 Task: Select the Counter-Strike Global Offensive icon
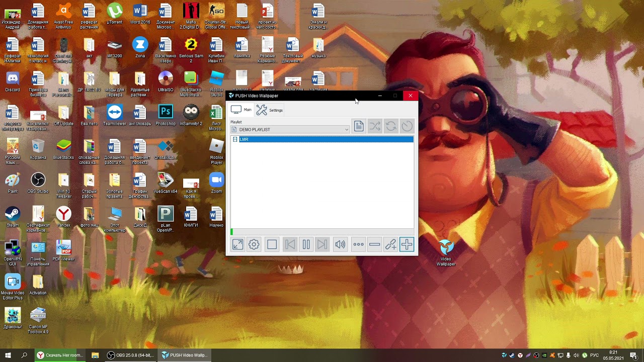coord(216,16)
